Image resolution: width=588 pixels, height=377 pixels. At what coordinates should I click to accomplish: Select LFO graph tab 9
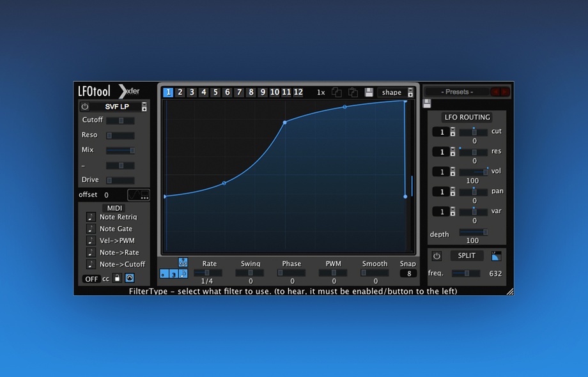point(263,92)
